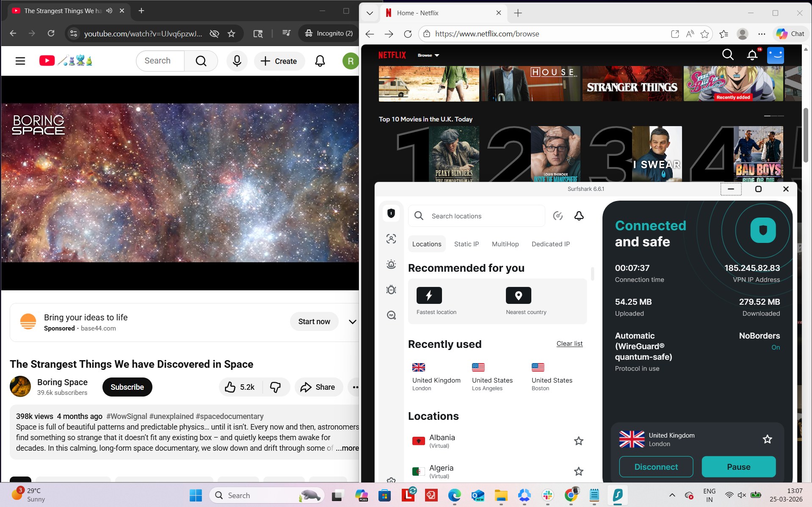Open Surfshark notifications bell
This screenshot has width=812, height=507.
(x=579, y=216)
